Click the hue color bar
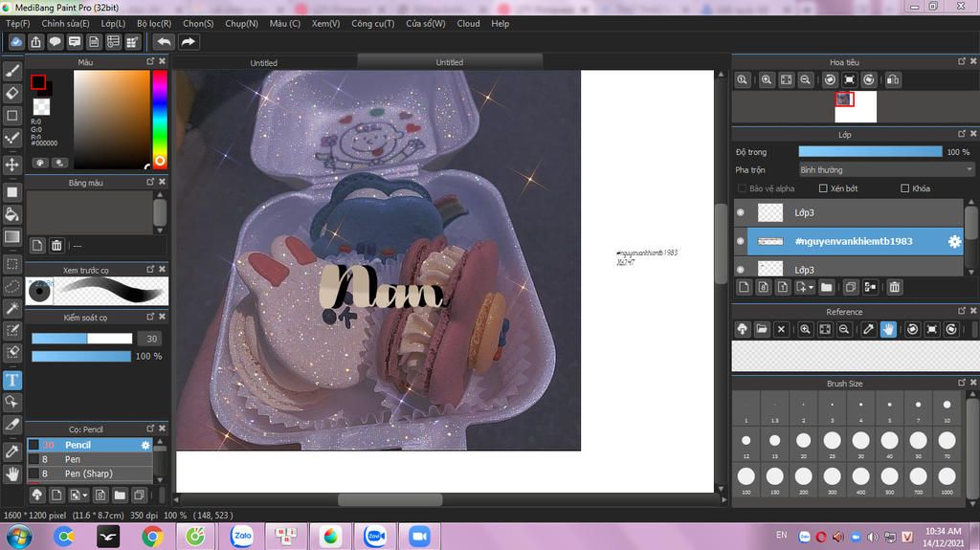The image size is (980, 550). pyautogui.click(x=160, y=119)
